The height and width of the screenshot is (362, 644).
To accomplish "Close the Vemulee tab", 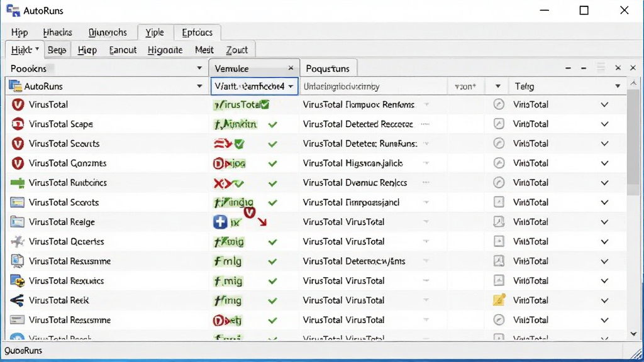I will tap(291, 68).
